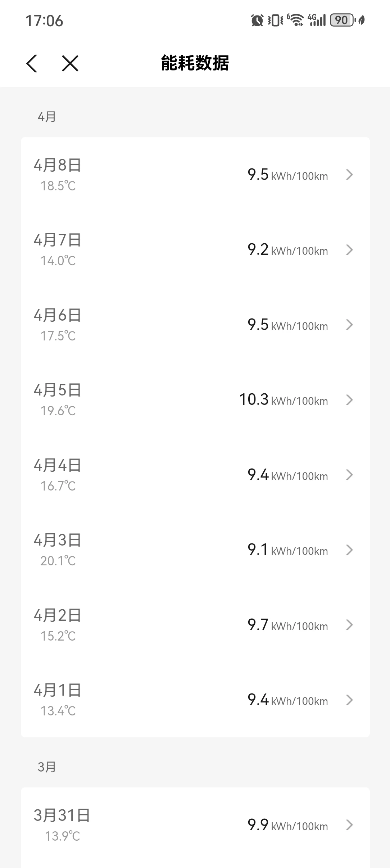Expand the April 5 entry chevron
Viewport: 390px width, 868px height.
[x=349, y=400]
